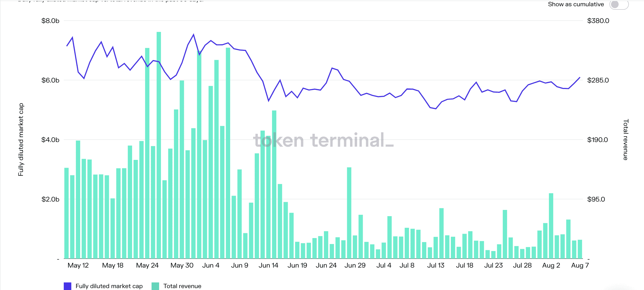The width and height of the screenshot is (644, 290).
Task: Click the Show as cumulative text label
Action: click(x=576, y=4)
